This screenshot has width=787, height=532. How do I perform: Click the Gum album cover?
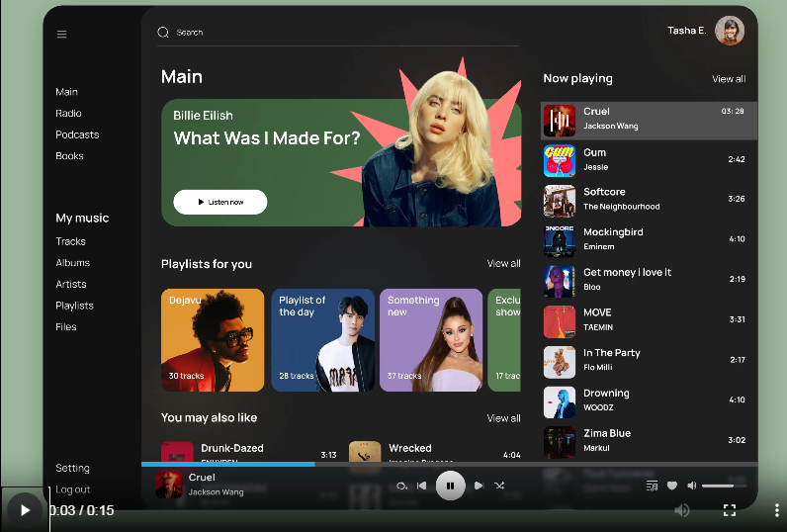(x=560, y=160)
